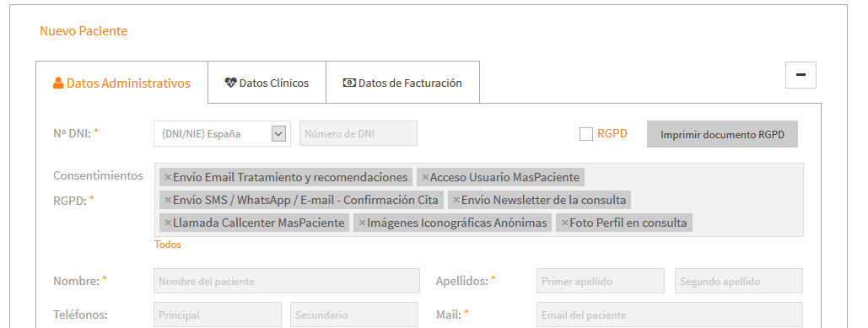Remove Envío SMS / WhatsApp confirmation tag
The height and width of the screenshot is (328, 868).
point(168,200)
